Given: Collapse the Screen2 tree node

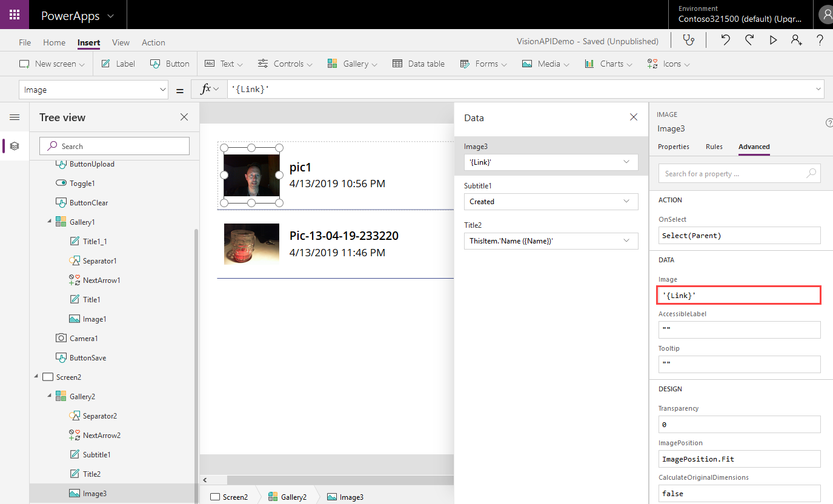Looking at the screenshot, I should click(x=36, y=377).
